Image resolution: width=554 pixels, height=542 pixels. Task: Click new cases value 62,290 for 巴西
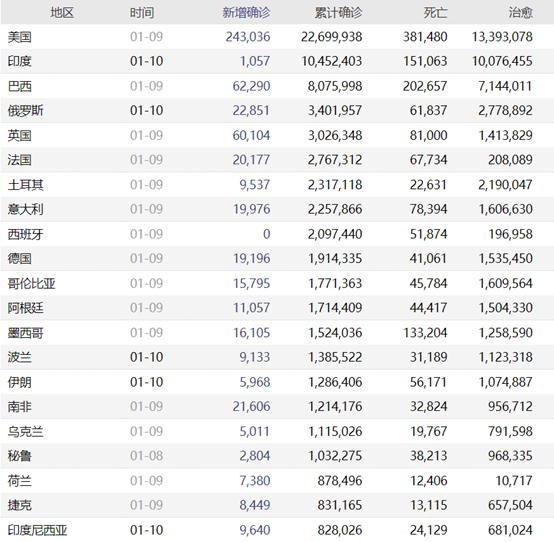click(x=251, y=86)
